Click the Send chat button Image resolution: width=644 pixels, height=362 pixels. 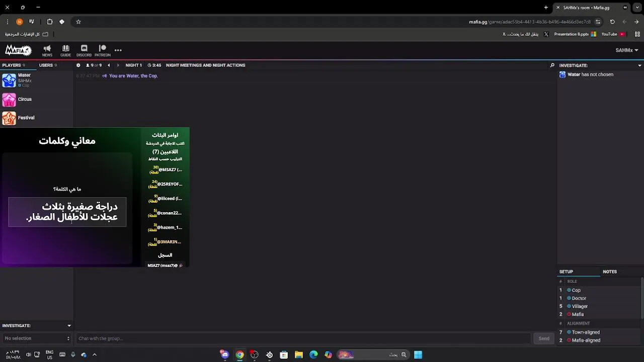(544, 338)
